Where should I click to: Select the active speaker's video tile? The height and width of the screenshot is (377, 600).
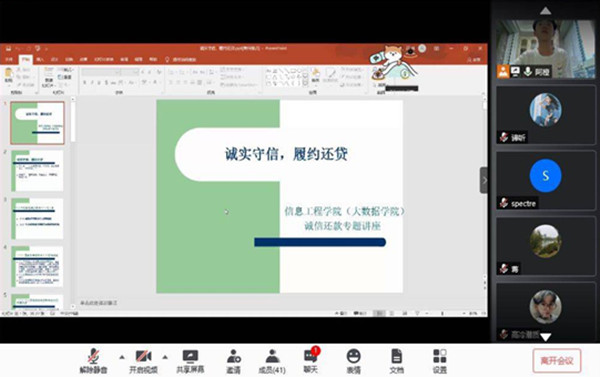pos(546,49)
